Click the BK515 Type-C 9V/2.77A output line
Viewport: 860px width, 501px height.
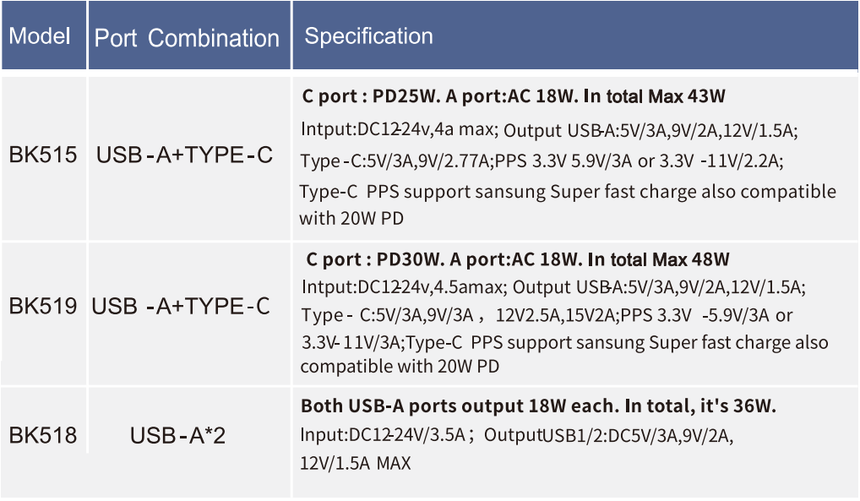pyautogui.click(x=541, y=161)
